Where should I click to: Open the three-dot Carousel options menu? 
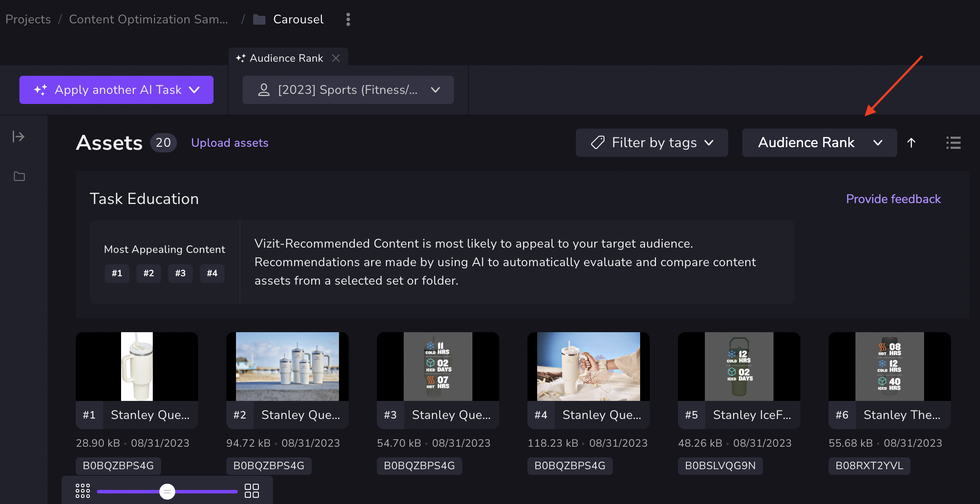tap(348, 19)
